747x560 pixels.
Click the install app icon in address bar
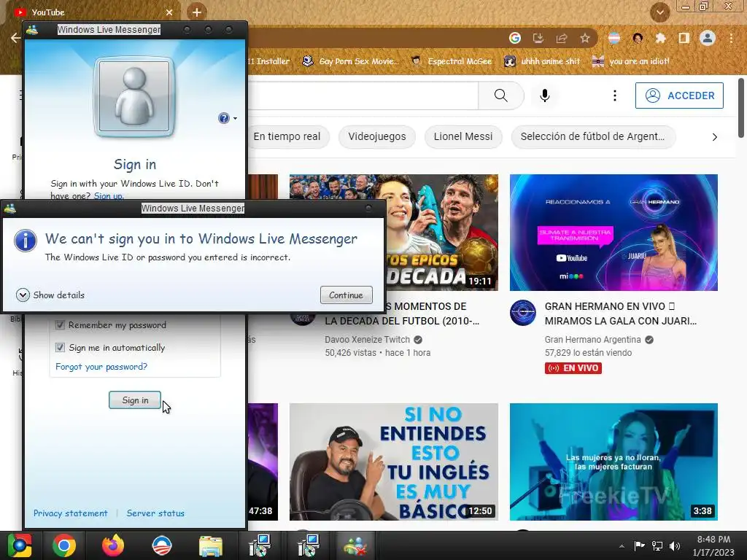tap(538, 38)
